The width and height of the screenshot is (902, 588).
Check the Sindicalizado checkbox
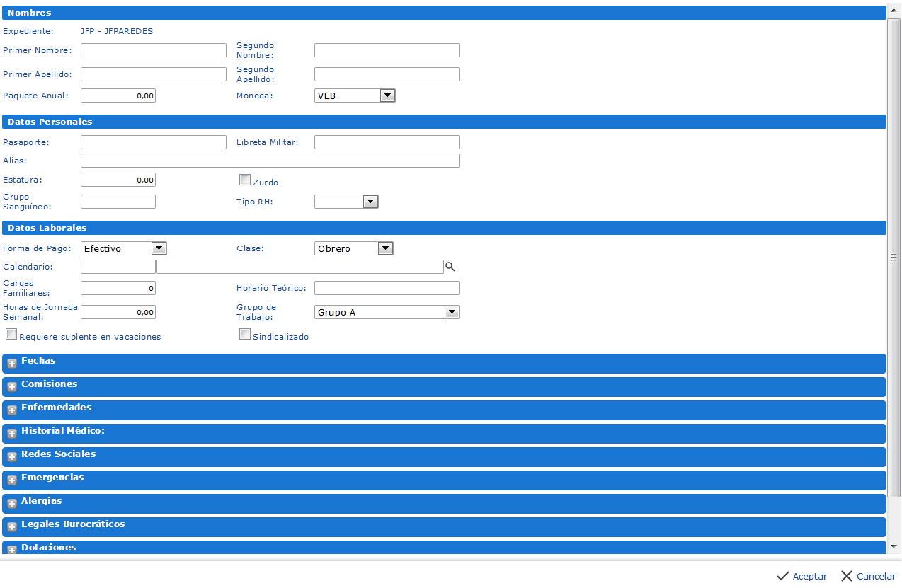click(245, 334)
